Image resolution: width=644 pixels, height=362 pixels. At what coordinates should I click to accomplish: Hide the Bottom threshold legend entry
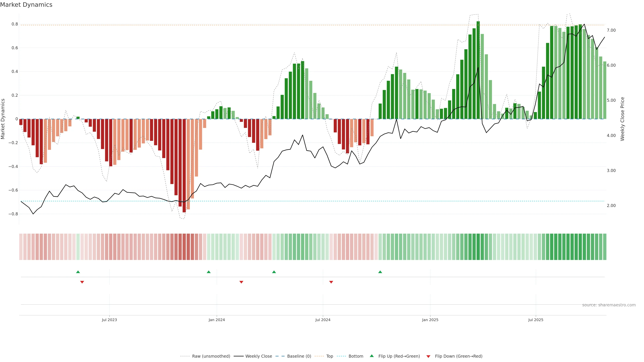click(x=356, y=356)
